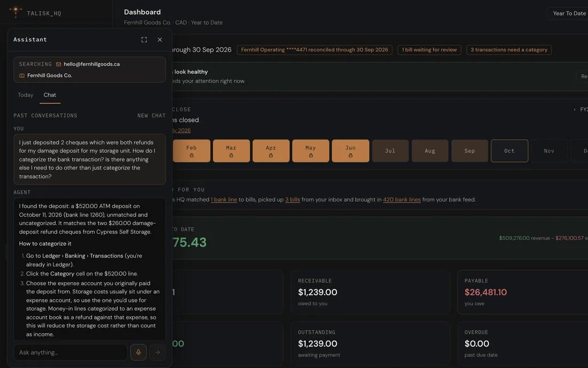Open the 3 bills link
This screenshot has height=368, width=588.
(292, 200)
